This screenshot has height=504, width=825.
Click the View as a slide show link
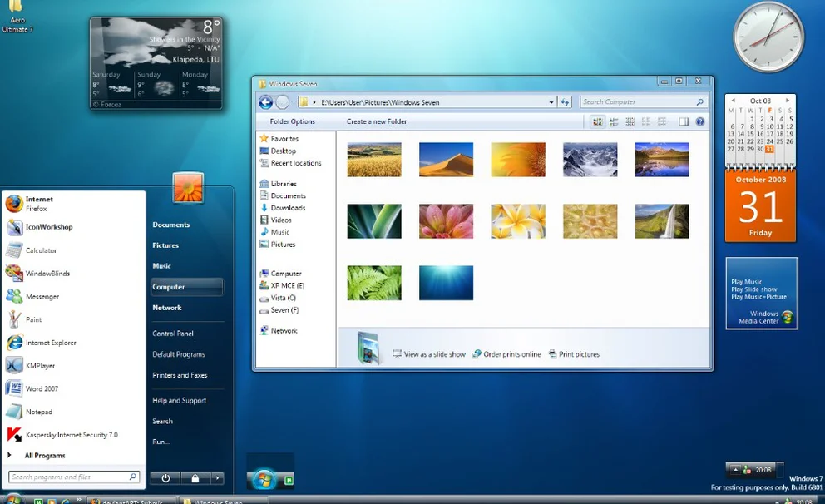coord(434,354)
